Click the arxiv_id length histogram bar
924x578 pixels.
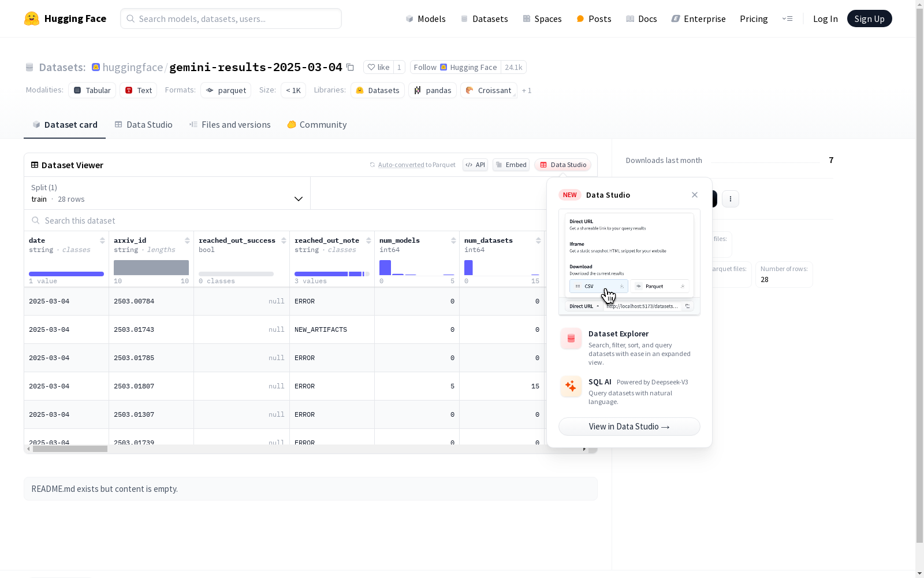[x=151, y=268]
